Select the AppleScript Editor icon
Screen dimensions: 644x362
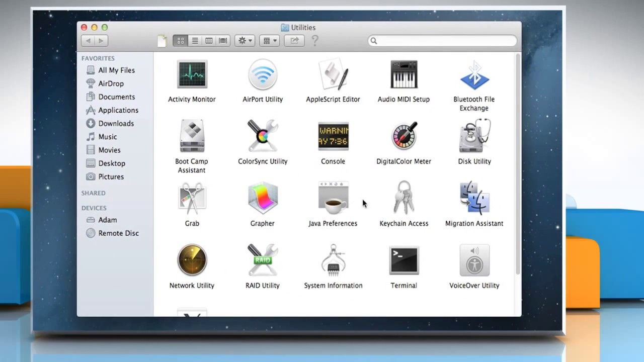(333, 75)
